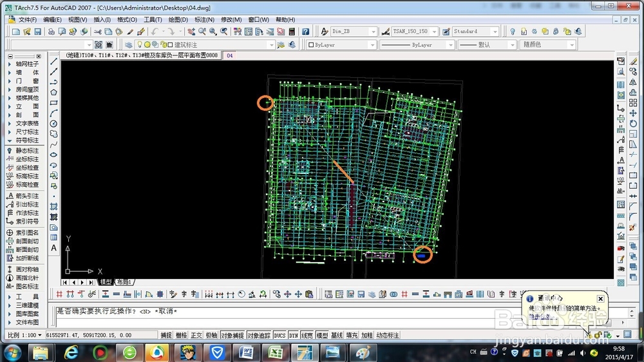644x362 pixels.
Task: Open the calculator toolbar icon
Action: (x=292, y=32)
